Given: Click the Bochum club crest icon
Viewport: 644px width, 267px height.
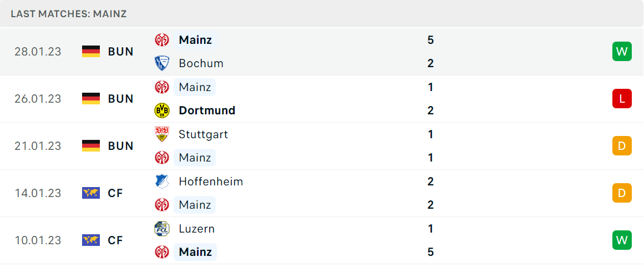Looking at the screenshot, I should pos(162,63).
